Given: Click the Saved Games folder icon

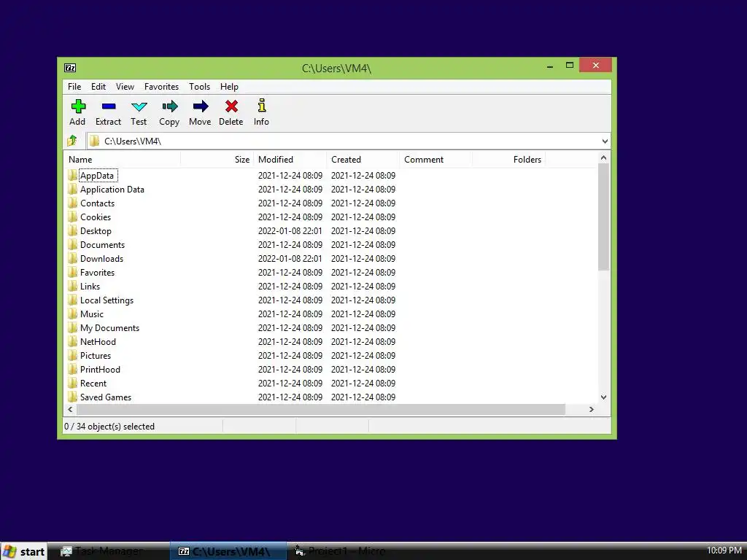Looking at the screenshot, I should tap(72, 397).
